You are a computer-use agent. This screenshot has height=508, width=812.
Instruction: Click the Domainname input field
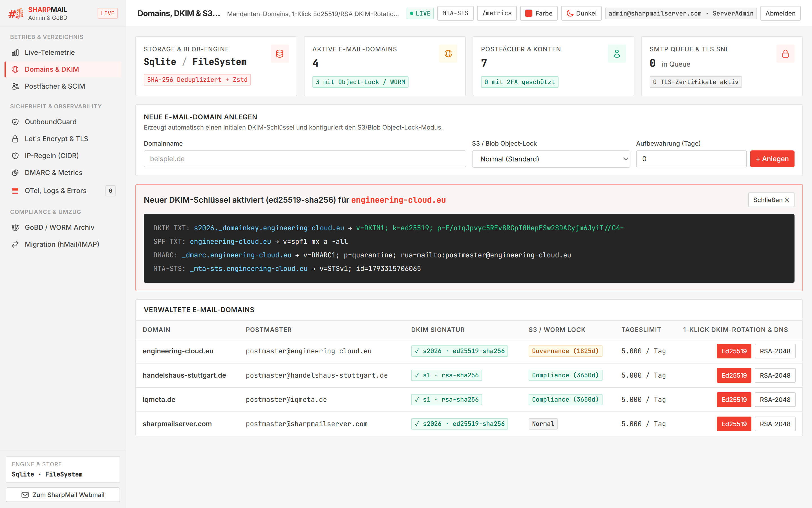click(x=305, y=159)
